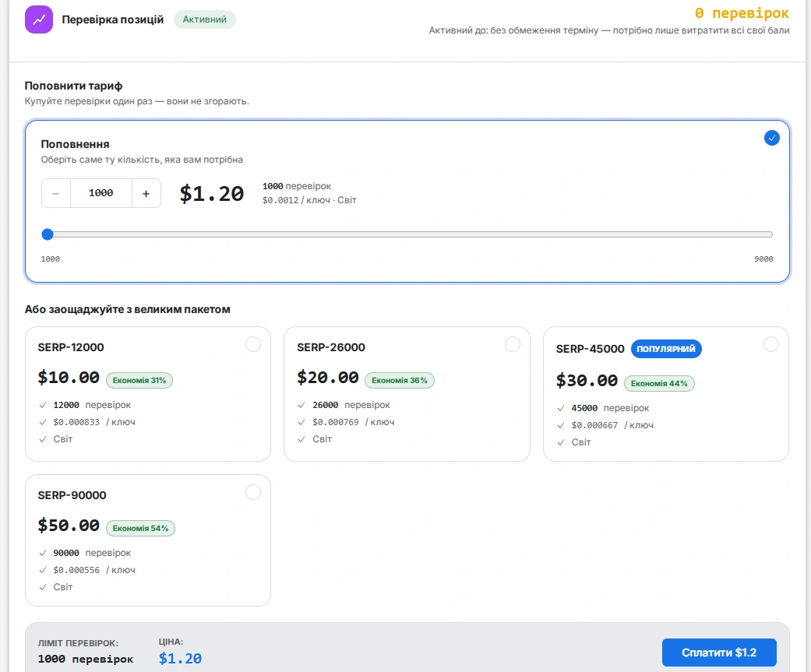This screenshot has height=672, width=811.
Task: Click the '45000 перевірок' line
Action: pos(610,408)
